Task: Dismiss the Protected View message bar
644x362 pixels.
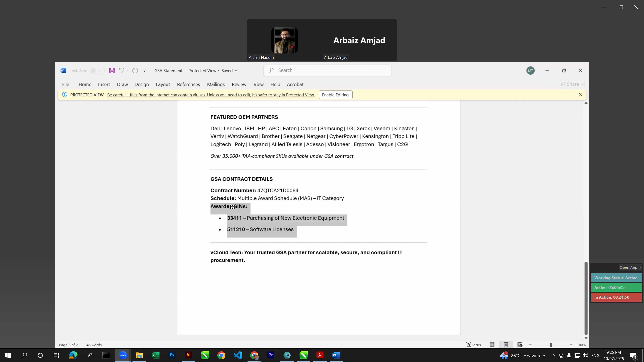Action: click(581, 95)
